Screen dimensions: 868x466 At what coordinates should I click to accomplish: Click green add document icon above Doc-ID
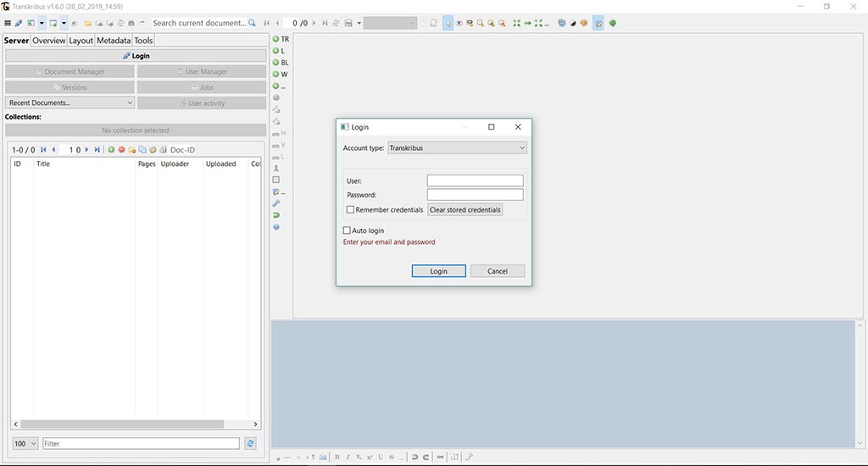pos(111,150)
